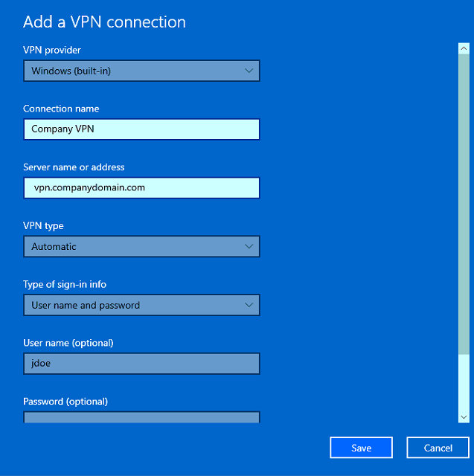Click the Company VPN text

point(63,129)
